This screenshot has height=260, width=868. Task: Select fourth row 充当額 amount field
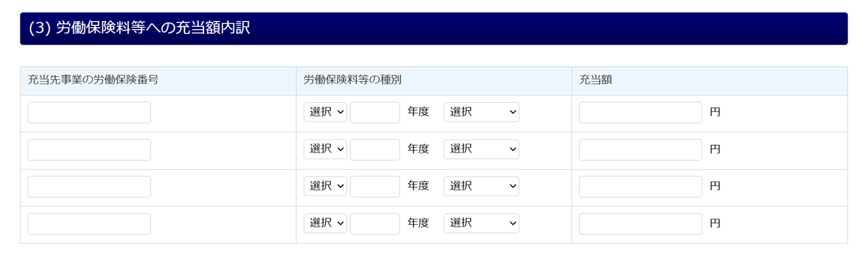(641, 223)
